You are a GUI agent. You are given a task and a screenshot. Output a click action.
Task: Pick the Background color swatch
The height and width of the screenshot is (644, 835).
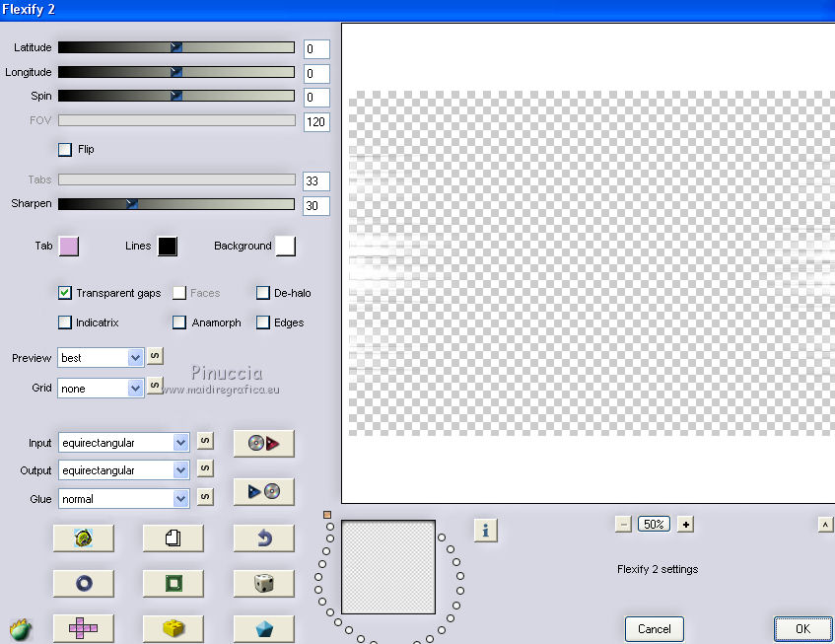point(286,247)
